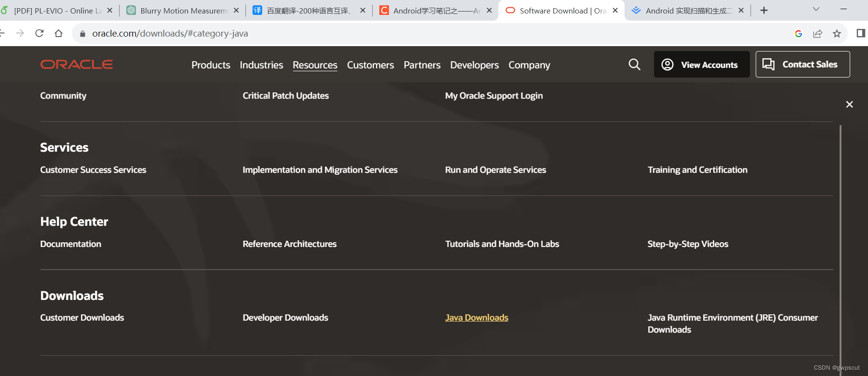Screen dimensions: 868x376
Task: Open the Customers menu
Action: [x=370, y=65]
